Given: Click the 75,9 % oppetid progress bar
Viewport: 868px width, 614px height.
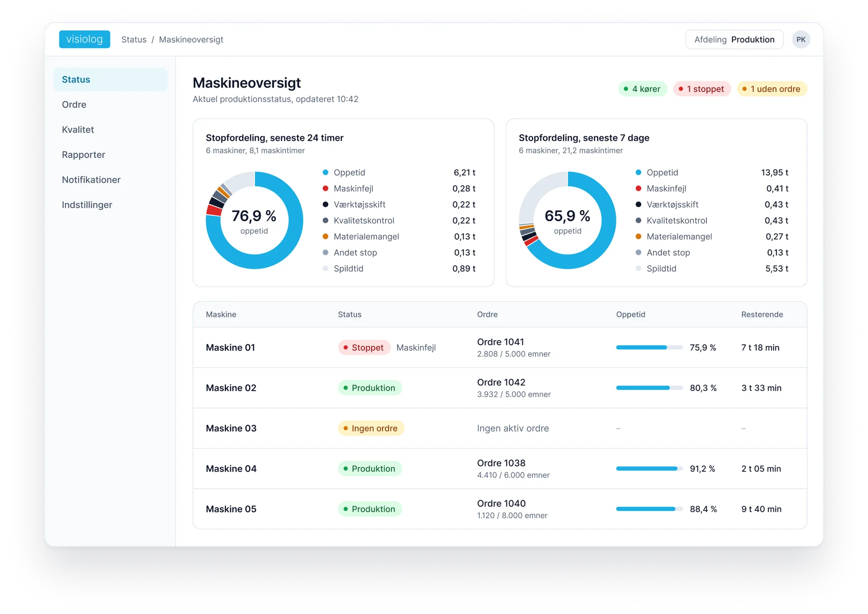Looking at the screenshot, I should [649, 347].
